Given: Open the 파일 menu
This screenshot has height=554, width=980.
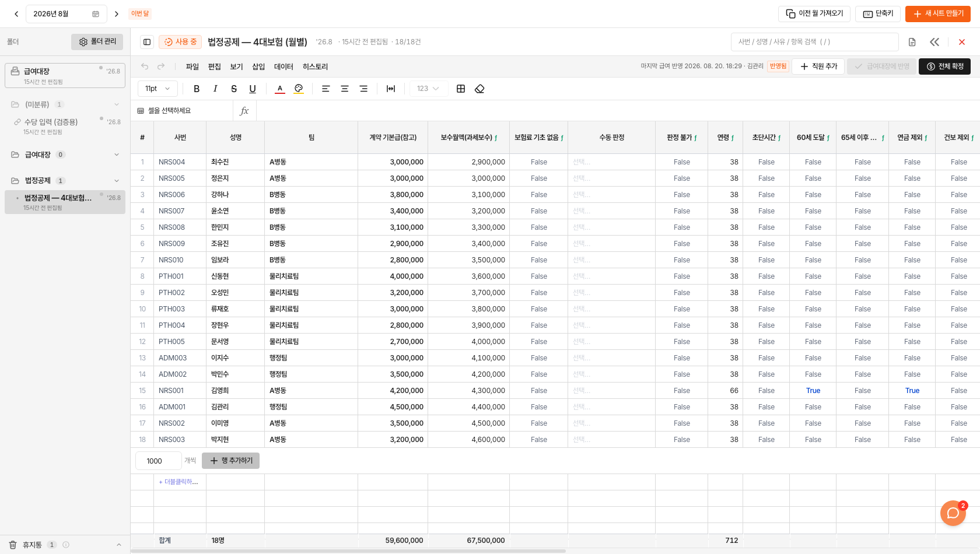Looking at the screenshot, I should pyautogui.click(x=192, y=67).
